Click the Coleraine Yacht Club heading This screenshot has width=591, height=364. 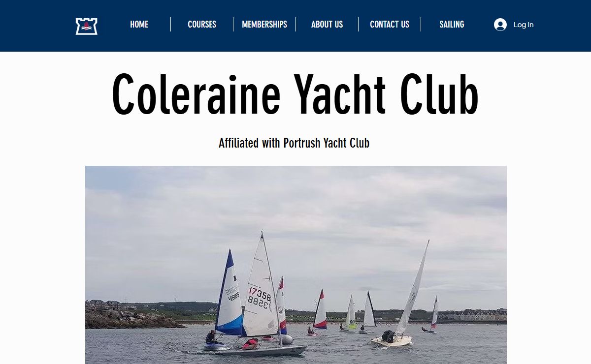coord(295,94)
